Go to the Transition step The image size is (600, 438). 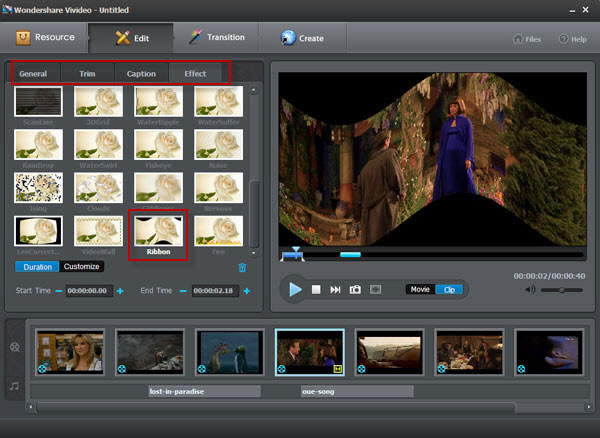217,37
